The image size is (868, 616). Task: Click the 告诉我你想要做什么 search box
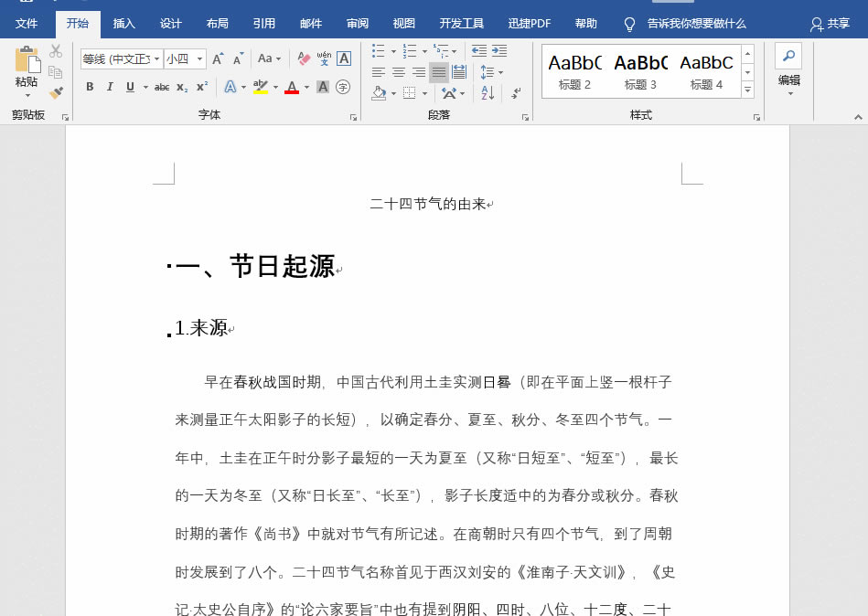(x=696, y=24)
